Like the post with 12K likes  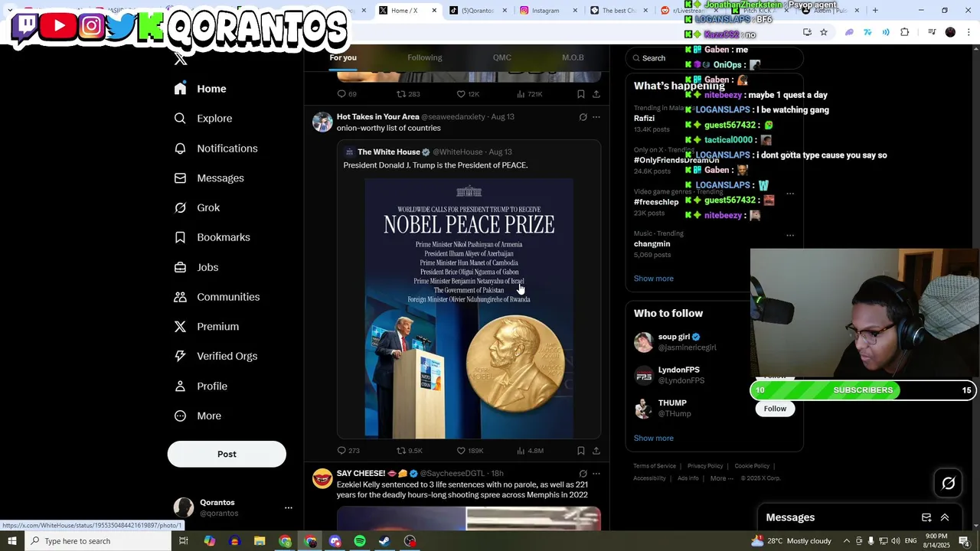(x=468, y=94)
